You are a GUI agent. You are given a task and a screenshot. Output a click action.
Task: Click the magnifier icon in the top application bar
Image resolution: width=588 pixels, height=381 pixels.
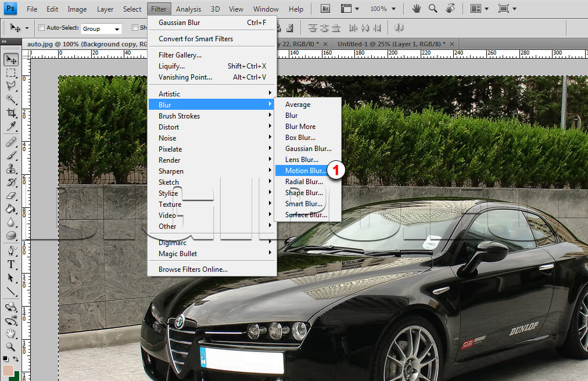pyautogui.click(x=433, y=8)
